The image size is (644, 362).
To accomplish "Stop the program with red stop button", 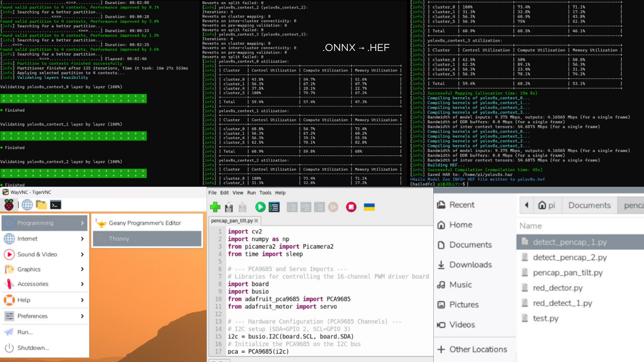I will click(x=351, y=207).
